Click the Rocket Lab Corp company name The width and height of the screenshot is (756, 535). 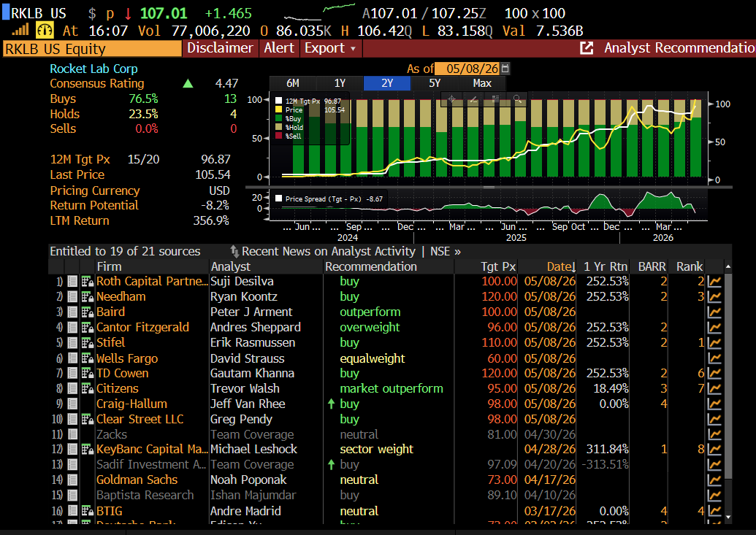coord(93,69)
